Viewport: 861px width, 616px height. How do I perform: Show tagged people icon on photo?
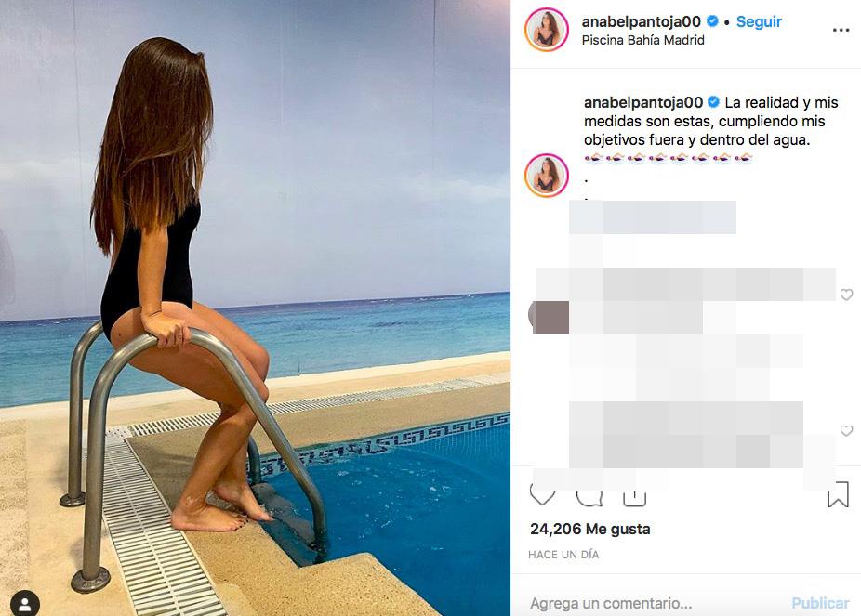(x=25, y=604)
